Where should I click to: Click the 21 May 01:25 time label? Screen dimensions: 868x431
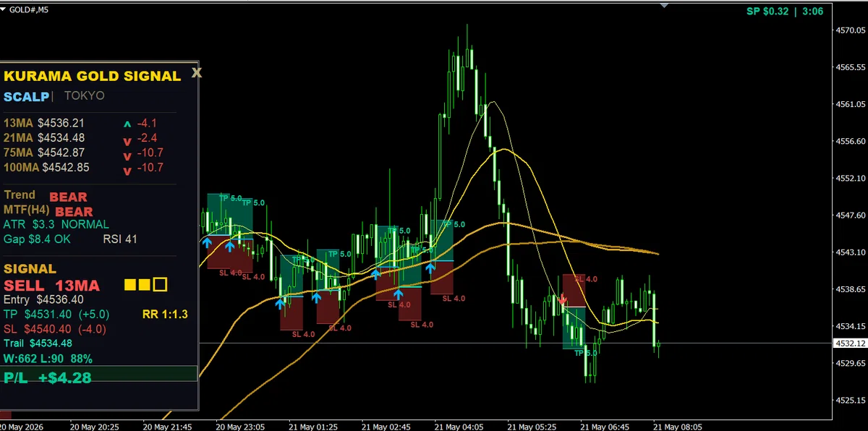tap(313, 426)
